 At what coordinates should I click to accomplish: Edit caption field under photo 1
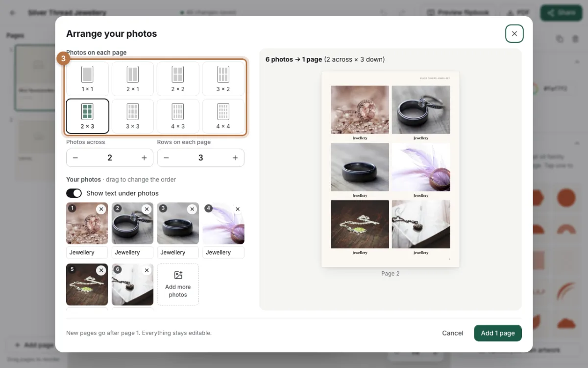87,252
